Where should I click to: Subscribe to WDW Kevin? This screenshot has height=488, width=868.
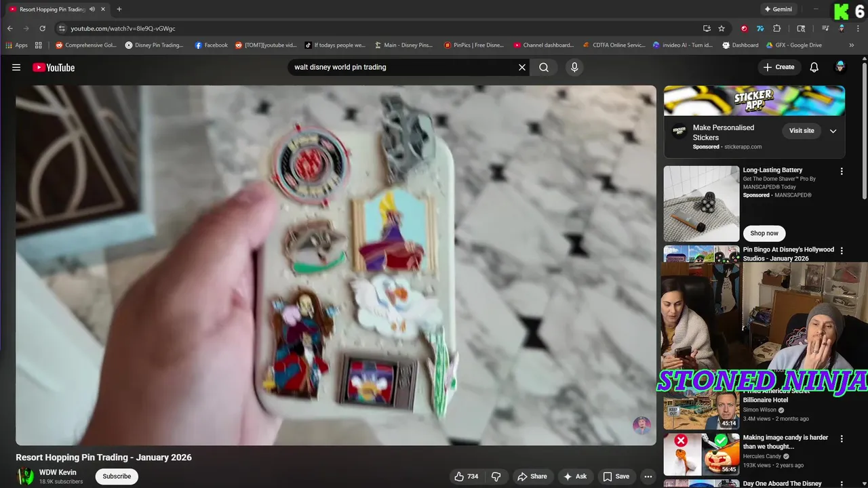coord(117,476)
